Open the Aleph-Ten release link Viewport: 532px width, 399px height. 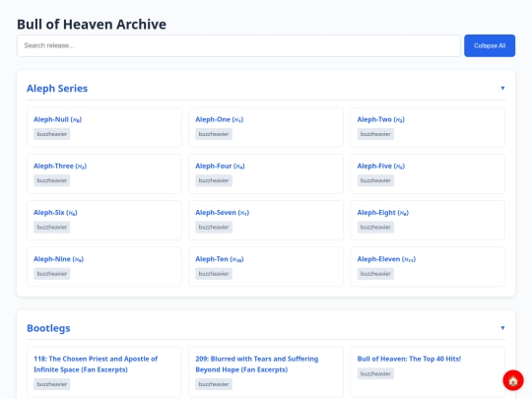[x=220, y=259]
